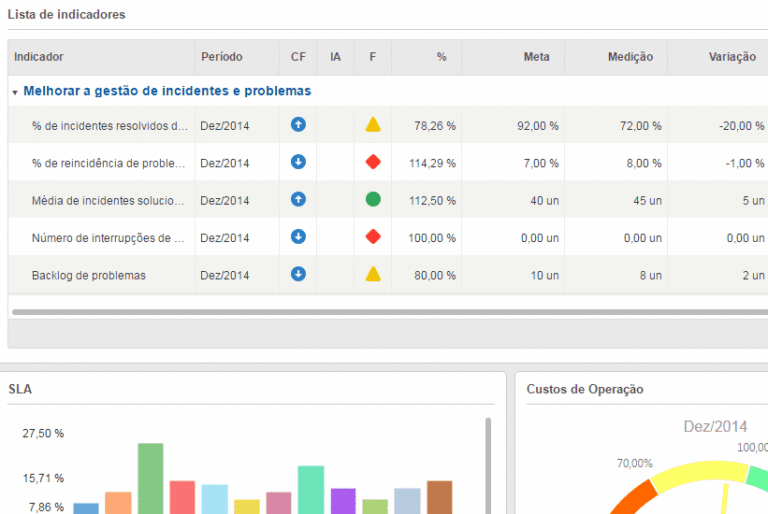Screen dimensions: 768x514
Task: Open Melhorar a gestão de incidentes e problemas link
Action: (x=167, y=91)
